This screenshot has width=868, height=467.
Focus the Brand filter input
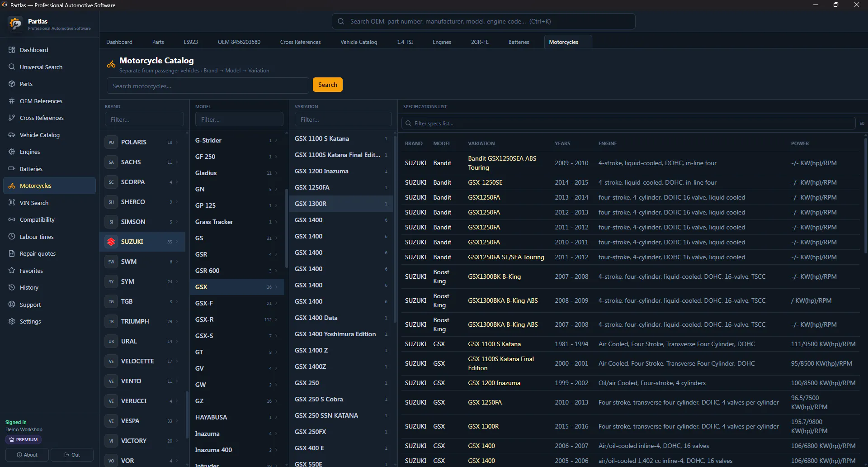coord(144,119)
